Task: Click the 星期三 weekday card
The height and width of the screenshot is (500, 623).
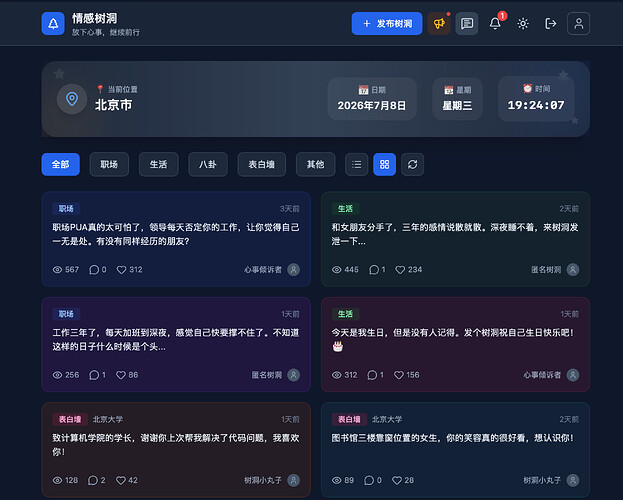Action: [457, 99]
